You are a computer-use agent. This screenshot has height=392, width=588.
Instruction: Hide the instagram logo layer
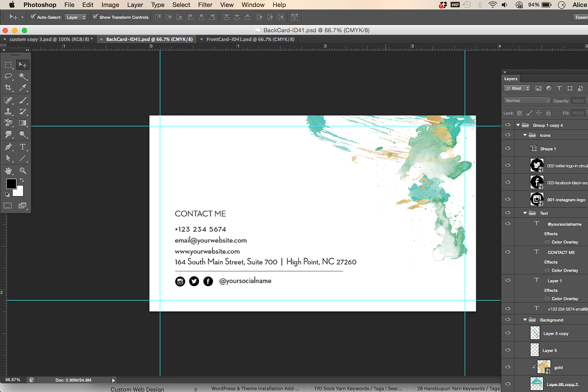508,199
